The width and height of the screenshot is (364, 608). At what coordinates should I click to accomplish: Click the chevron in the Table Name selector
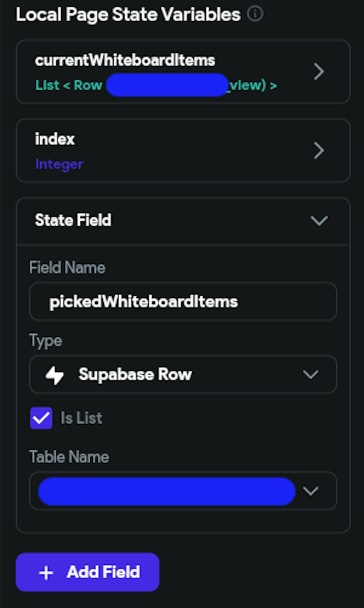310,491
